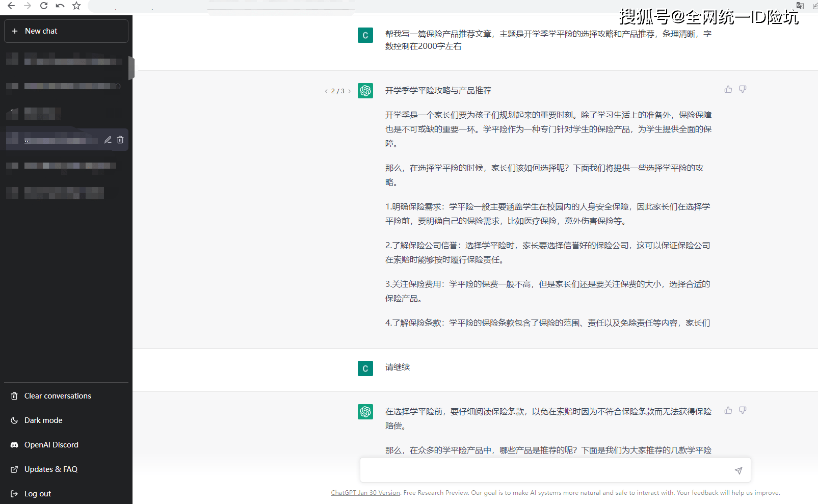Image resolution: width=818 pixels, height=504 pixels.
Task: Go back using the browser back arrow
Action: click(x=11, y=6)
